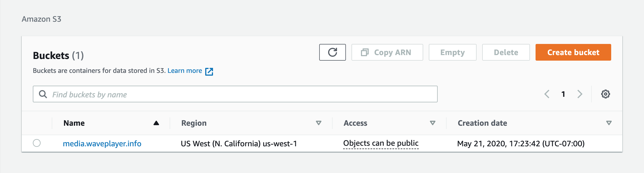Click Amazon S3 breadcrumb

pyautogui.click(x=41, y=19)
